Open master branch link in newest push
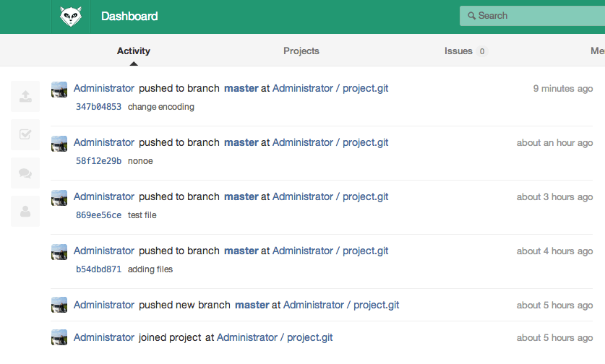605x364 pixels. (241, 88)
